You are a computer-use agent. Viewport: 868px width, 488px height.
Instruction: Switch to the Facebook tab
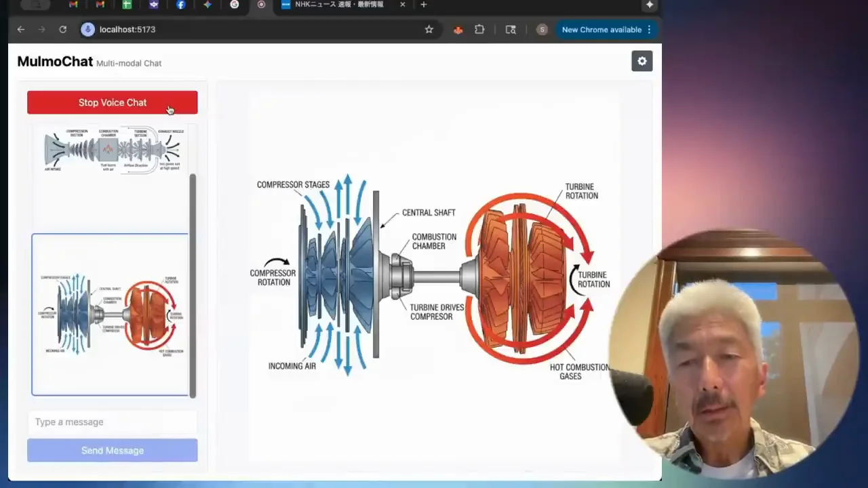point(180,5)
